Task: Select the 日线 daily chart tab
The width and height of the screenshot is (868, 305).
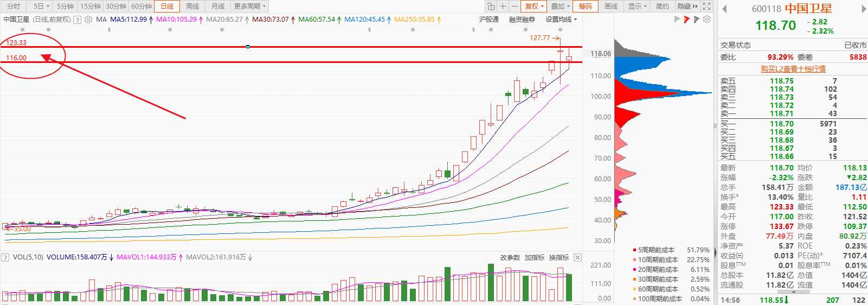Action: pos(167,7)
